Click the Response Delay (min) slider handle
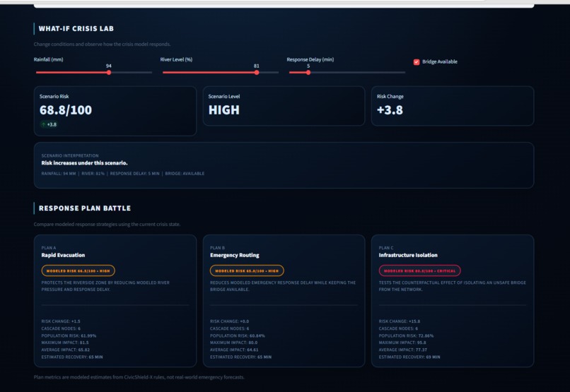Image resolution: width=570 pixels, height=392 pixels. tap(308, 73)
